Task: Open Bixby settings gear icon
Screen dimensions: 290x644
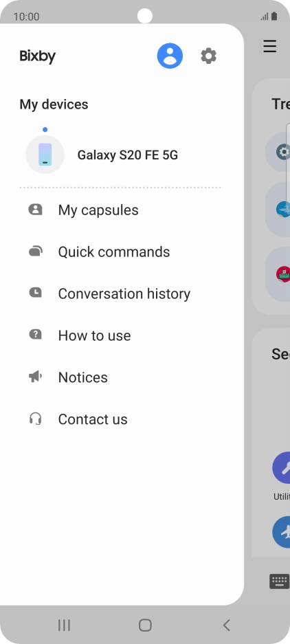Action: click(208, 56)
